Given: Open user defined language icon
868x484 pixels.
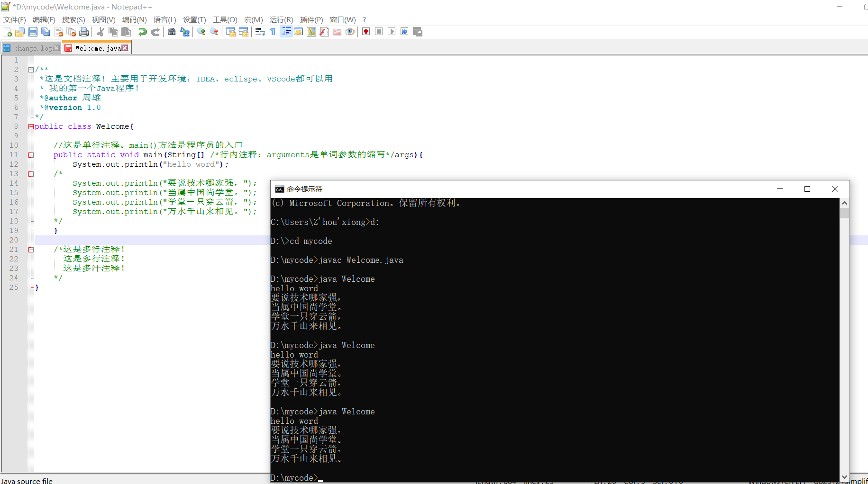Looking at the screenshot, I should [x=299, y=32].
